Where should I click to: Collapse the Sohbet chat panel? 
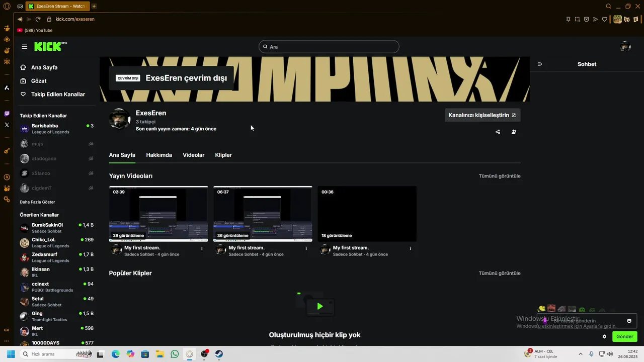tap(540, 64)
